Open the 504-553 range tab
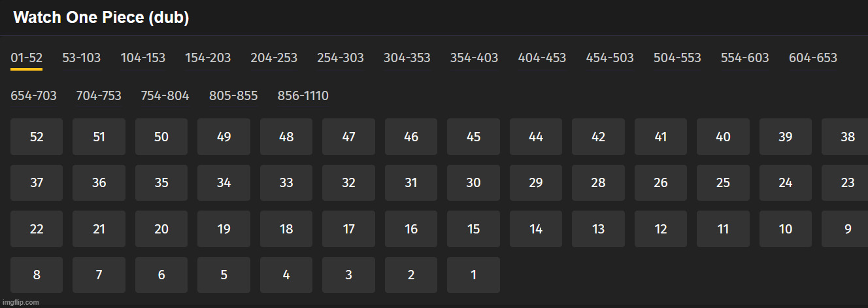 pos(676,58)
